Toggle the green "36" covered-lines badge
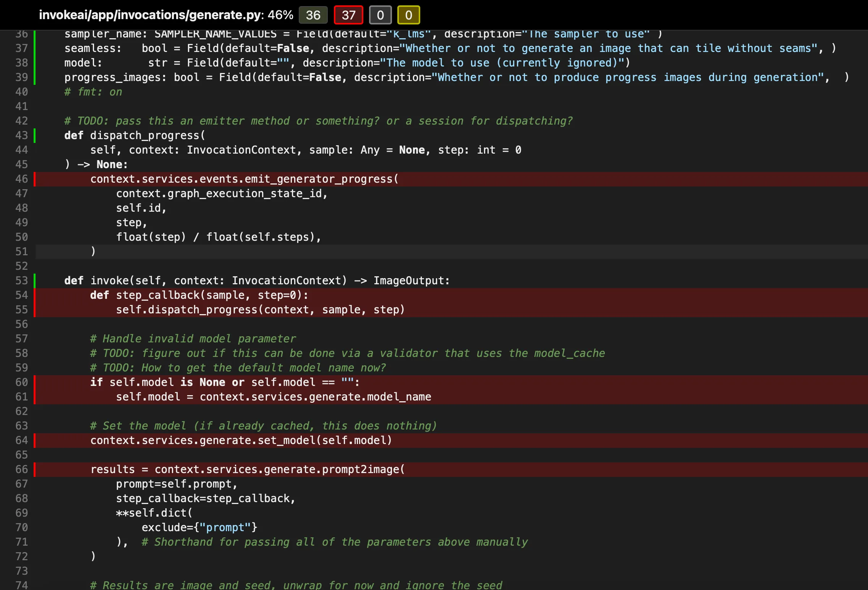Viewport: 868px width, 590px height. pyautogui.click(x=313, y=15)
